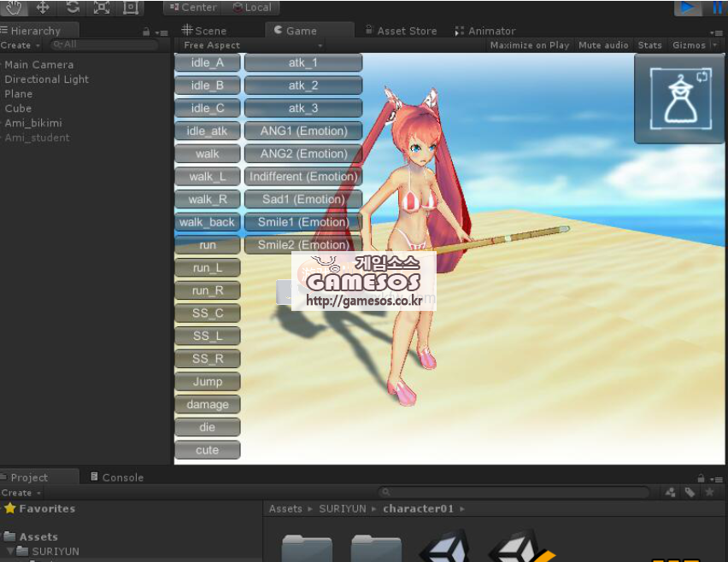Select the Assets folder in Project tree
The image size is (728, 562).
point(31,537)
